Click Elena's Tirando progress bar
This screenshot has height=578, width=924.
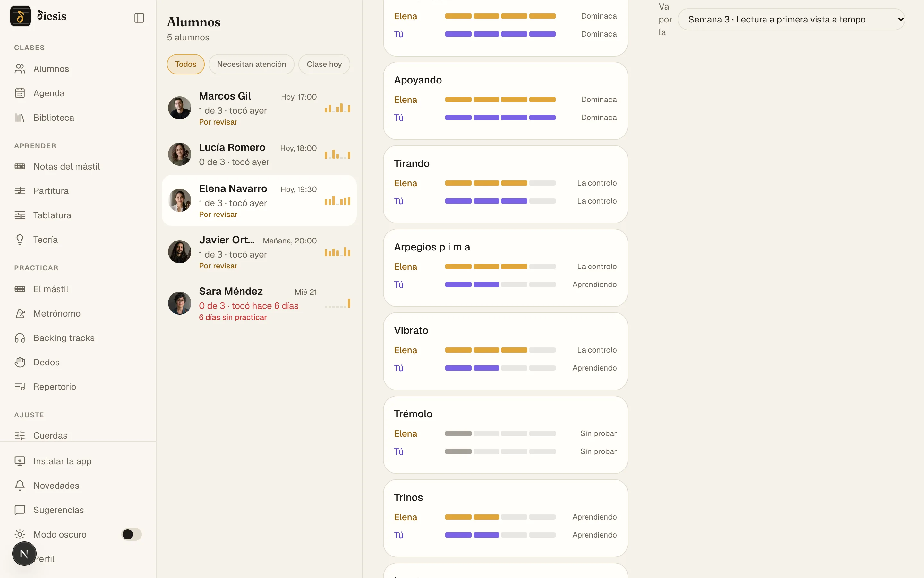tap(500, 183)
